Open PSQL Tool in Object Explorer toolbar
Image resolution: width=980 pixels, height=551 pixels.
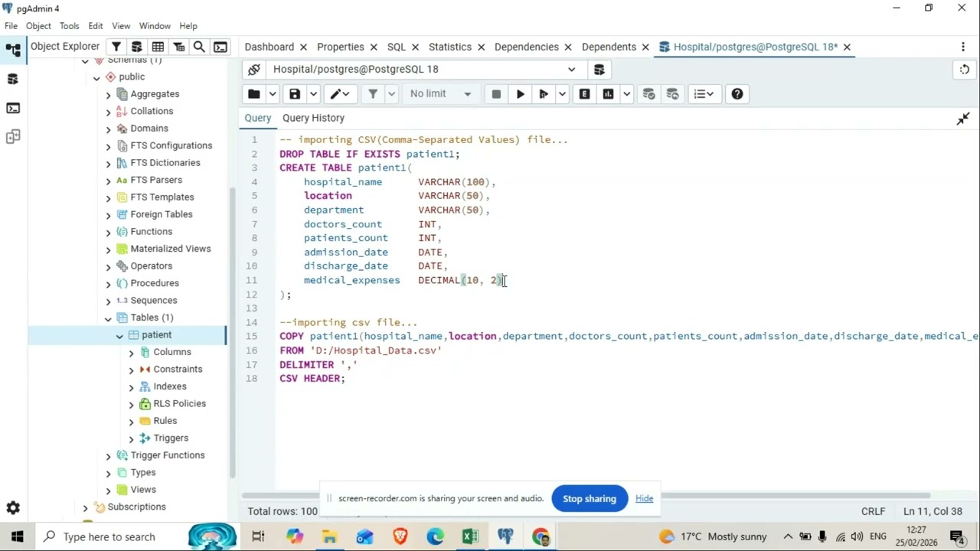point(220,47)
